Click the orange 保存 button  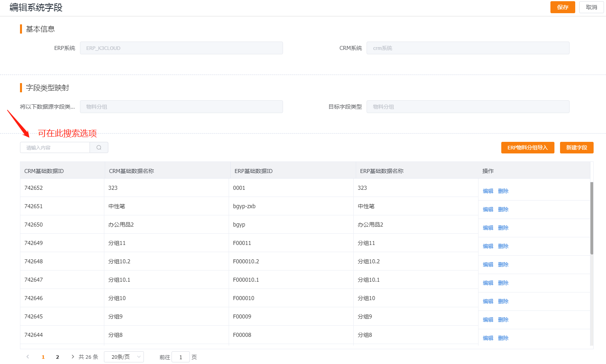coord(562,7)
